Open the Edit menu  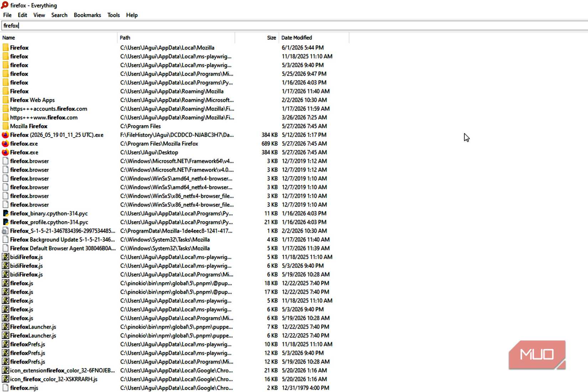click(x=22, y=15)
